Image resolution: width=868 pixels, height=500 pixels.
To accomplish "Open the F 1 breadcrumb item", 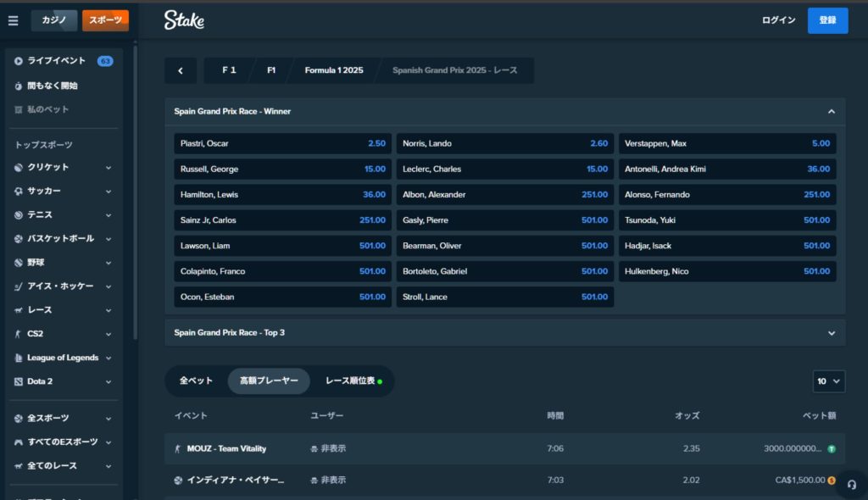I will [229, 70].
